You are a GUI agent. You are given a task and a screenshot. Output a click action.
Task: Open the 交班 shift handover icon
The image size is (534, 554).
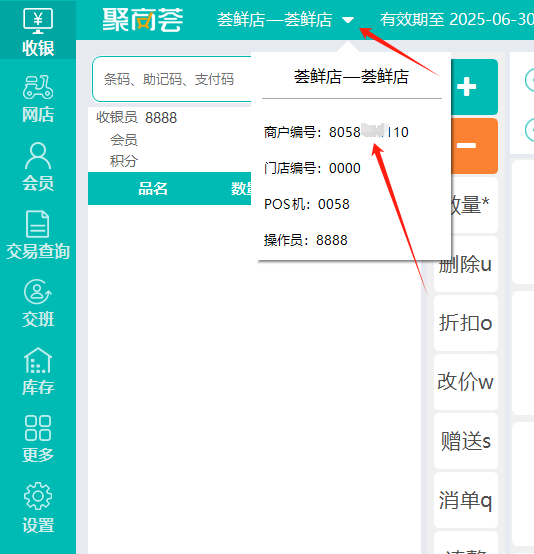click(x=38, y=303)
